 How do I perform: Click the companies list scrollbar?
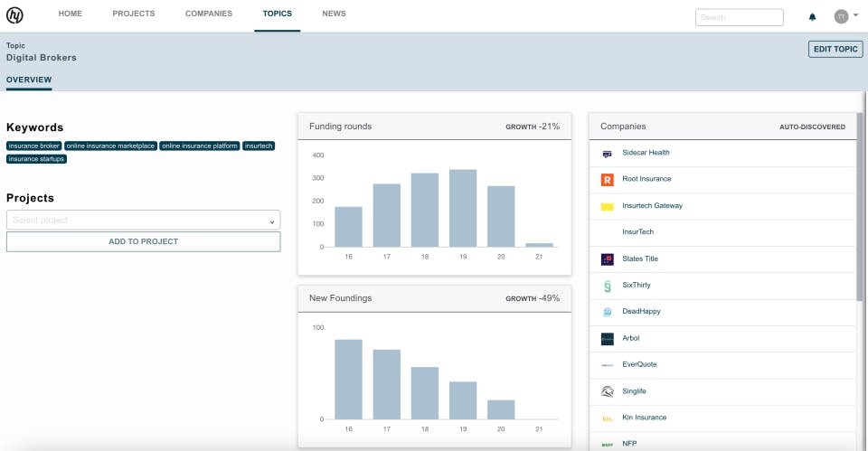(x=860, y=207)
